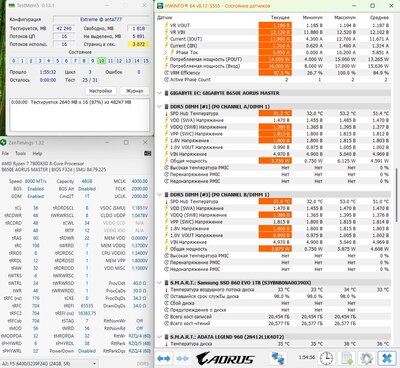Click thread status box 10 in TestMem5
The image size is (400, 368).
101,61
